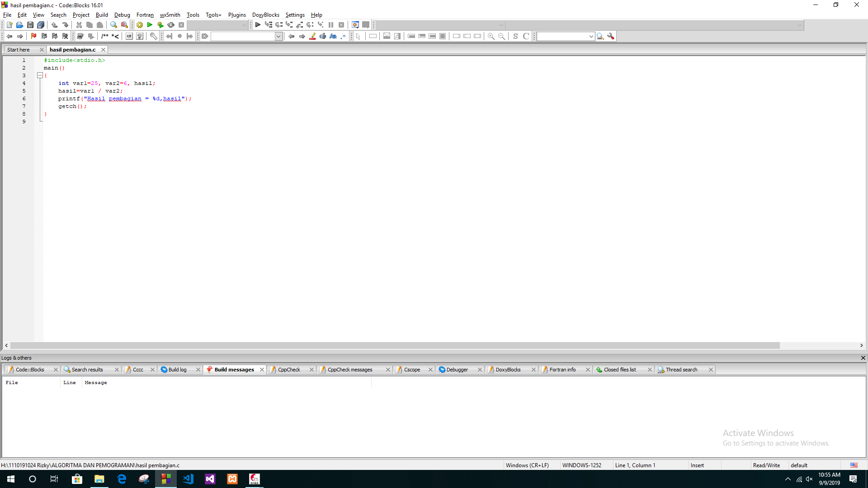Close the Logs & others panel
The height and width of the screenshot is (488, 868).
point(863,358)
